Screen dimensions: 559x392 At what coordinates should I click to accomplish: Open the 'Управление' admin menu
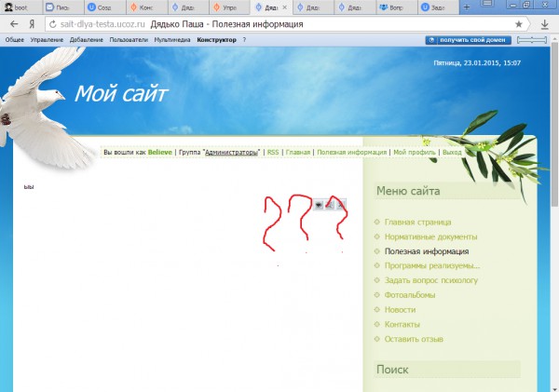(47, 40)
